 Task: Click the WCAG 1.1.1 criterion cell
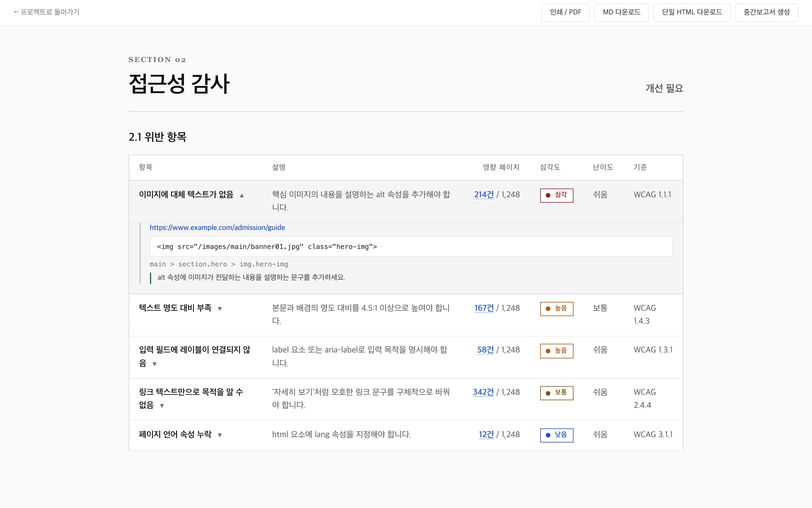pyautogui.click(x=652, y=194)
